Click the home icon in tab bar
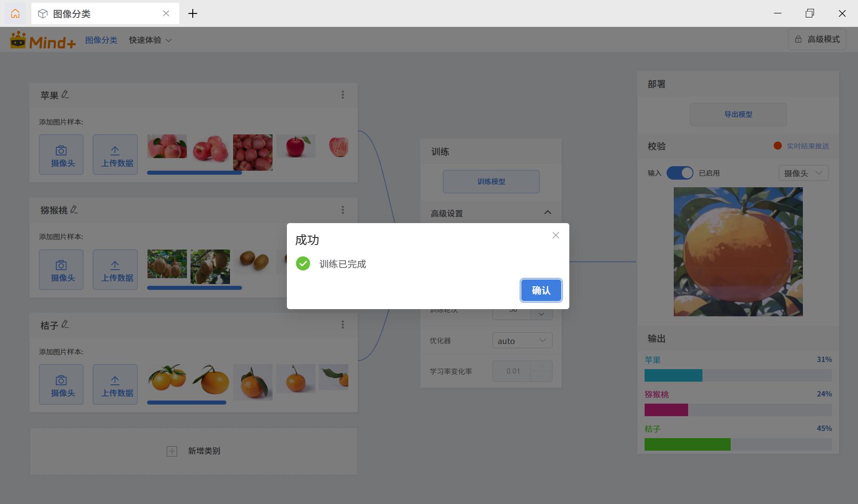 click(x=15, y=13)
